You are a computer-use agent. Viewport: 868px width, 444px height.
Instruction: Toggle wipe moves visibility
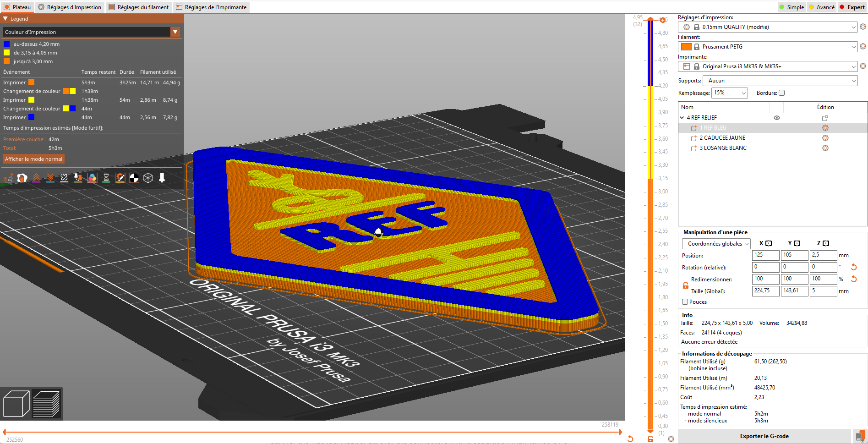pos(22,178)
